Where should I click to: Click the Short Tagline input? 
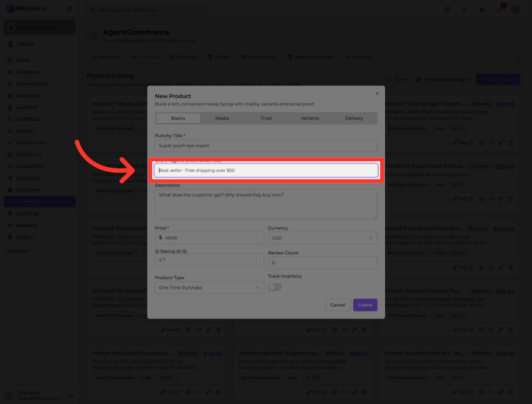266,170
